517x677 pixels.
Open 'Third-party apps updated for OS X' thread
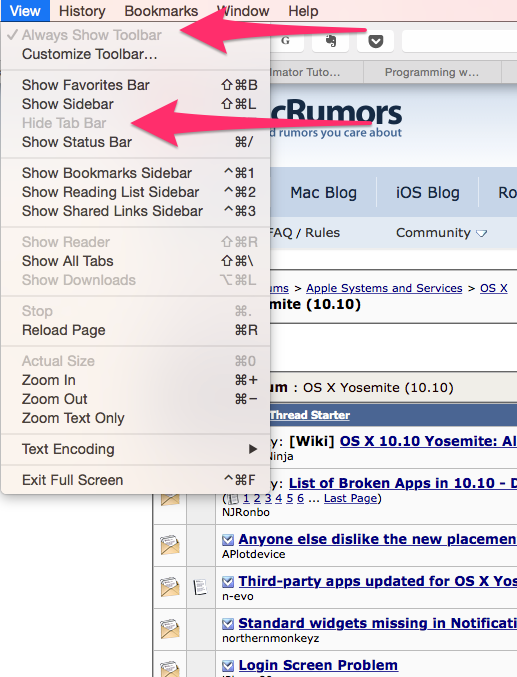377,581
